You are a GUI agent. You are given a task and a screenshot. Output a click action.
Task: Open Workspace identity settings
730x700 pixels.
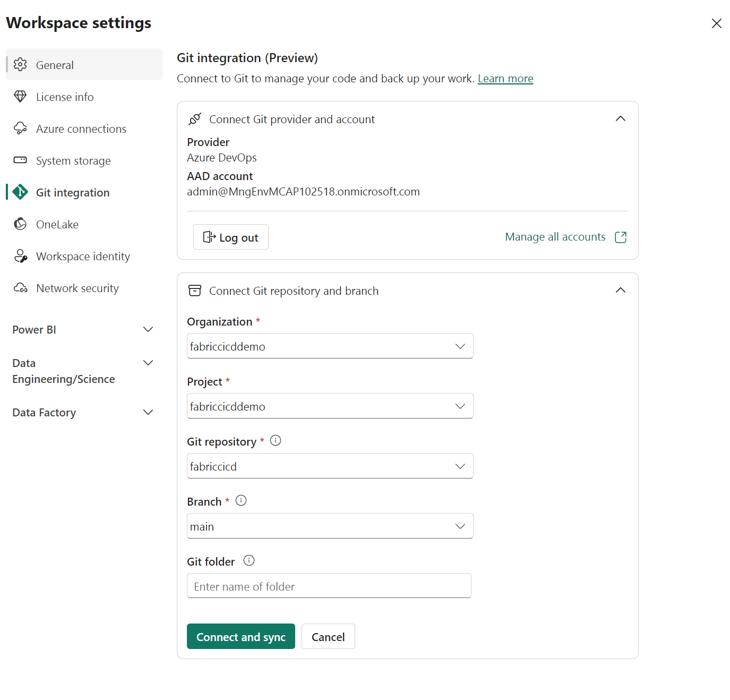(84, 256)
